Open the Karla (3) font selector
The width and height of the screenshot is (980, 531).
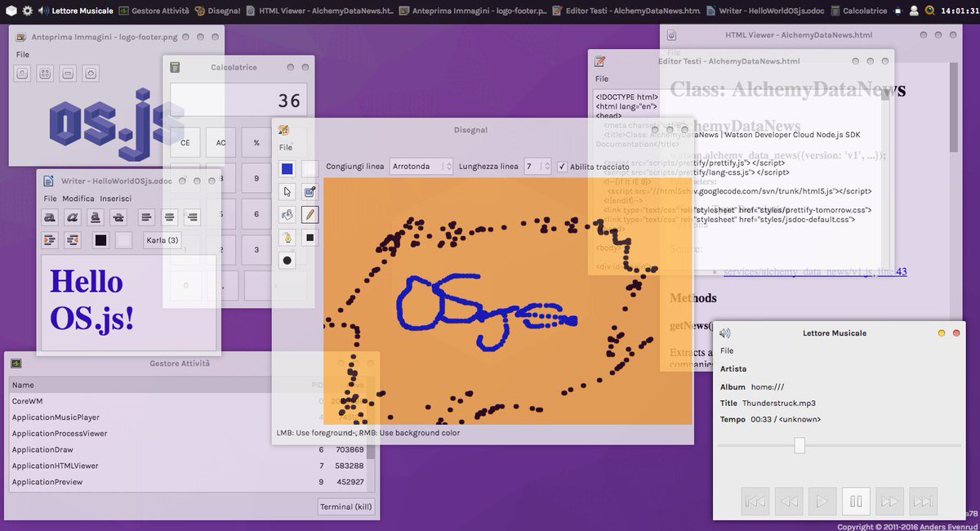[163, 240]
